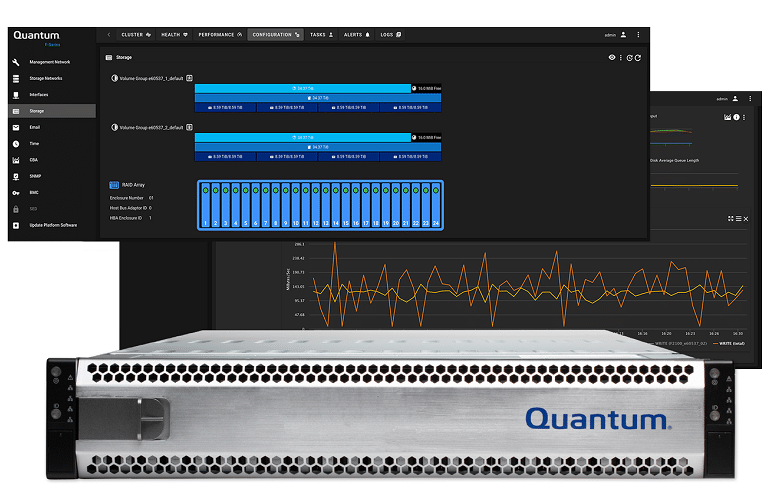
Task: Click 'HBA Enclosure ID' label
Action: 125,218
